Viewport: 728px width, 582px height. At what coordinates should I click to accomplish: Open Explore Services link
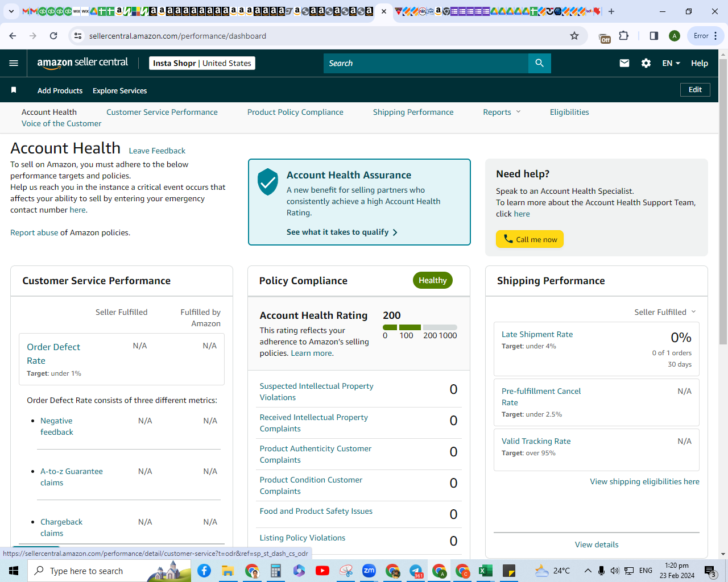[x=119, y=90]
